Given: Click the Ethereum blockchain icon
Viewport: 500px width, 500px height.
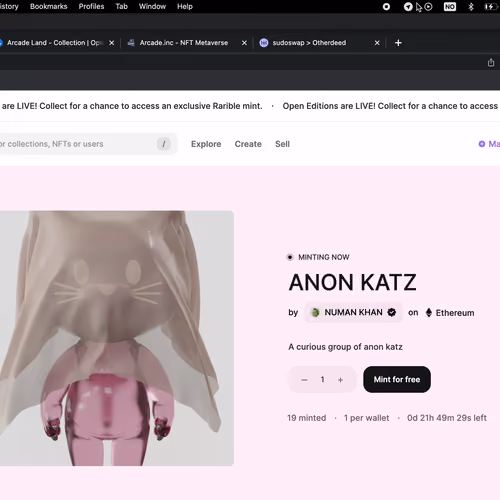Looking at the screenshot, I should [x=429, y=313].
